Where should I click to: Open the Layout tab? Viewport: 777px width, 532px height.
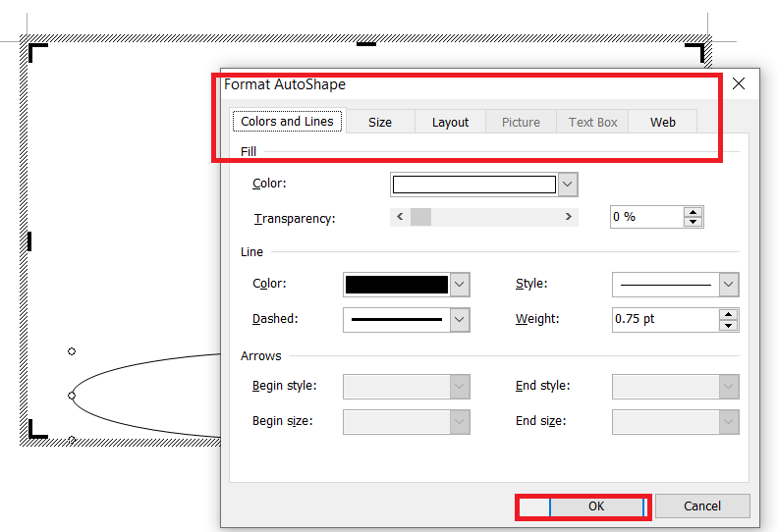click(450, 122)
